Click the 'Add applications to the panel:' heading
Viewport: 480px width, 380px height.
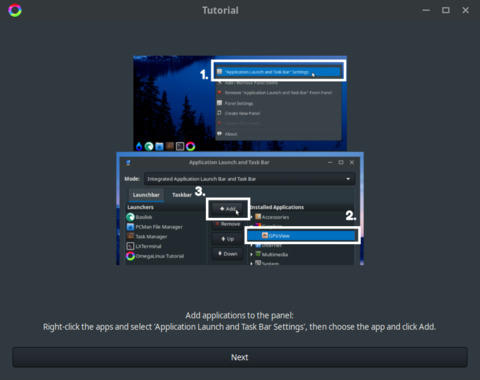[239, 315]
